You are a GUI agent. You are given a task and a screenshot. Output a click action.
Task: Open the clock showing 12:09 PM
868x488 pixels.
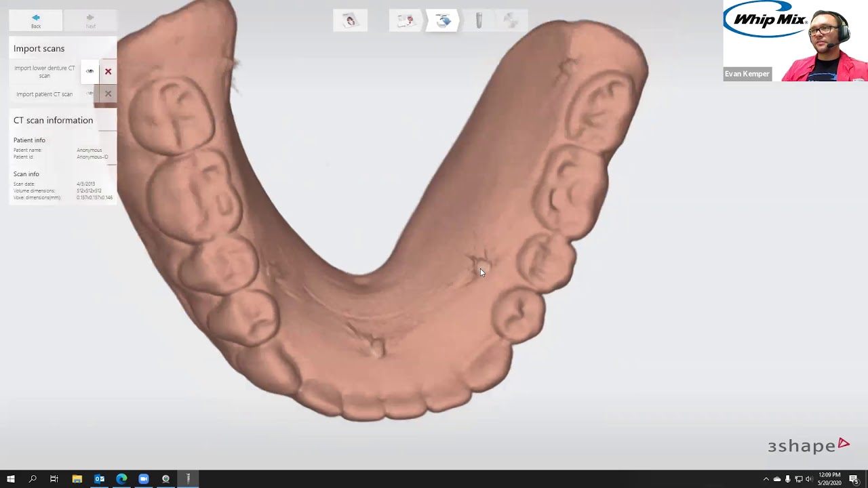pos(829,479)
